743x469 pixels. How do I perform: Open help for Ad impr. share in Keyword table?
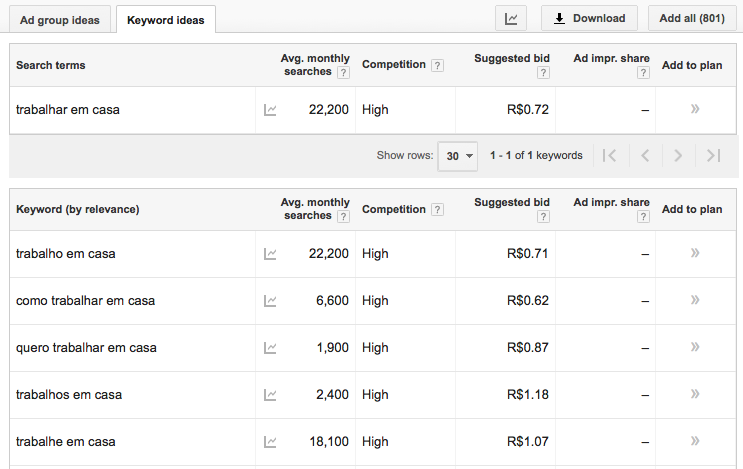point(643,217)
